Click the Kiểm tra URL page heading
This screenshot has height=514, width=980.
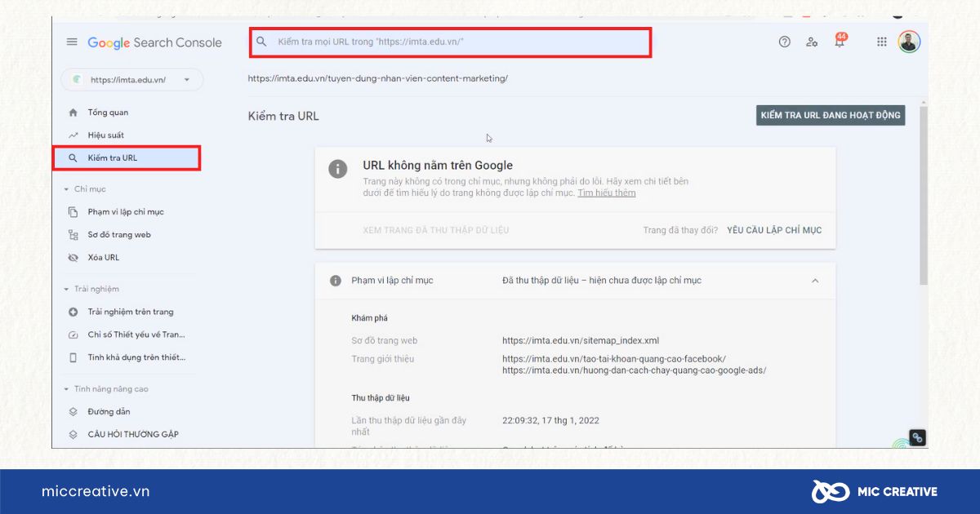[x=283, y=116]
